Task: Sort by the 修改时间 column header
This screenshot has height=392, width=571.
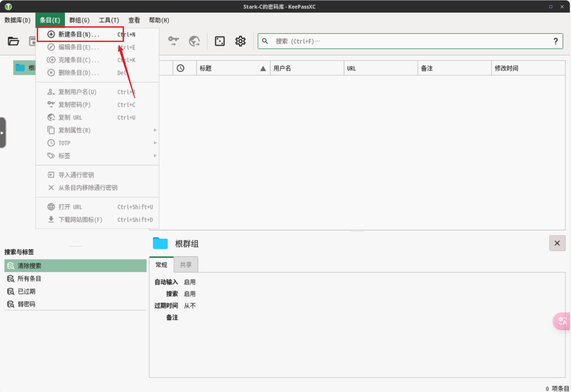Action: [528, 68]
